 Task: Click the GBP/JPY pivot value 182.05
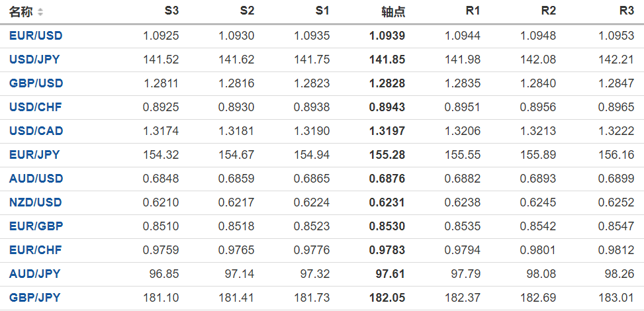click(387, 298)
